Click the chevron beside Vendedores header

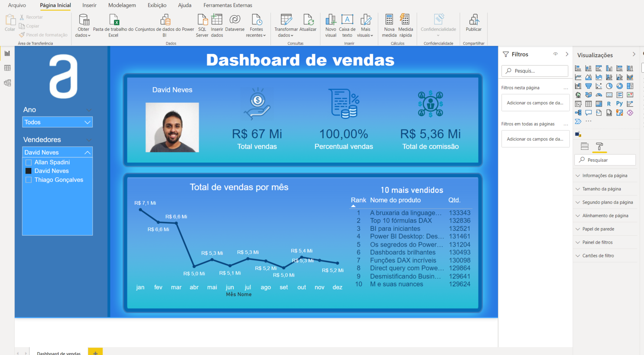point(89,140)
